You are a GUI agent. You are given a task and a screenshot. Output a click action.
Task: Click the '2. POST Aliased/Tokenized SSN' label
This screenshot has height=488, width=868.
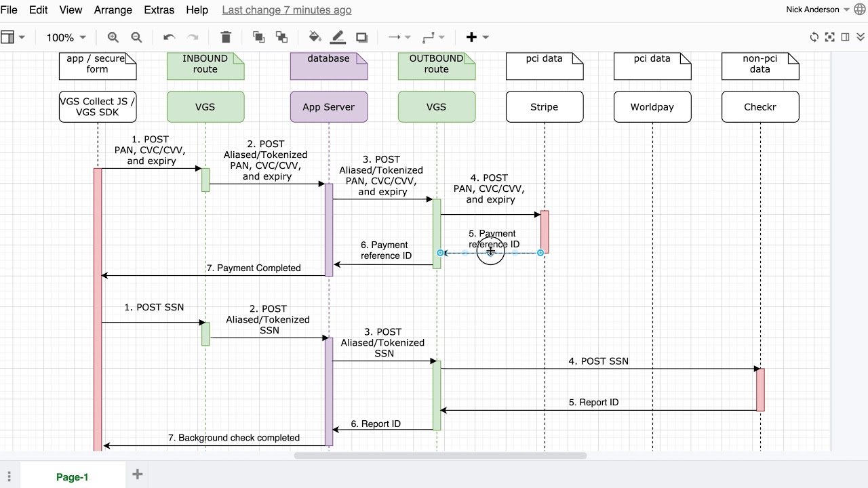269,320
